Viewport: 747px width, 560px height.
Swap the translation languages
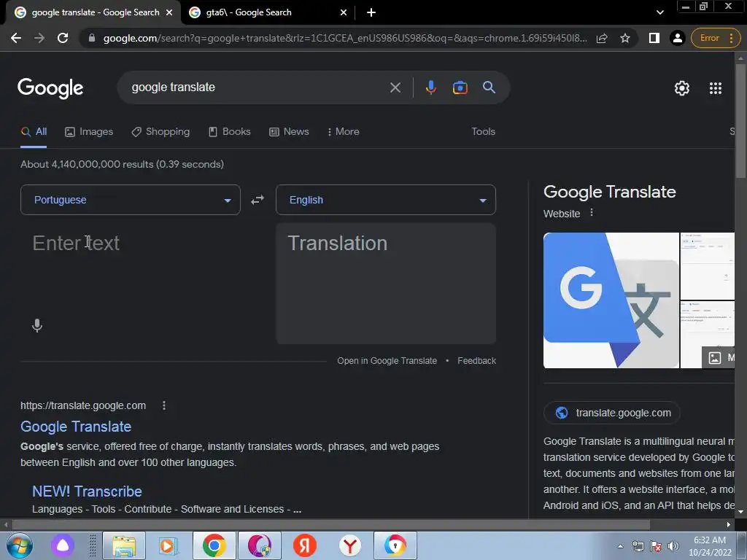(x=258, y=200)
